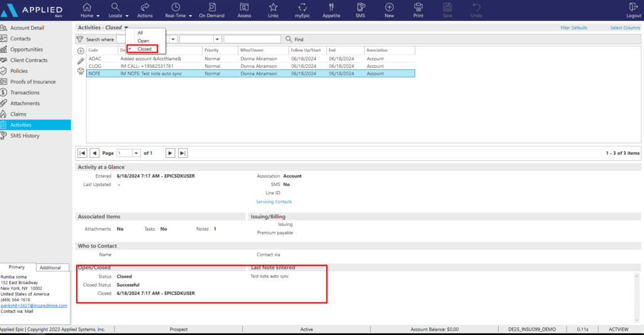The width and height of the screenshot is (644, 335).
Task: Select the NOTE IM NOTE activity row
Action: click(x=250, y=74)
